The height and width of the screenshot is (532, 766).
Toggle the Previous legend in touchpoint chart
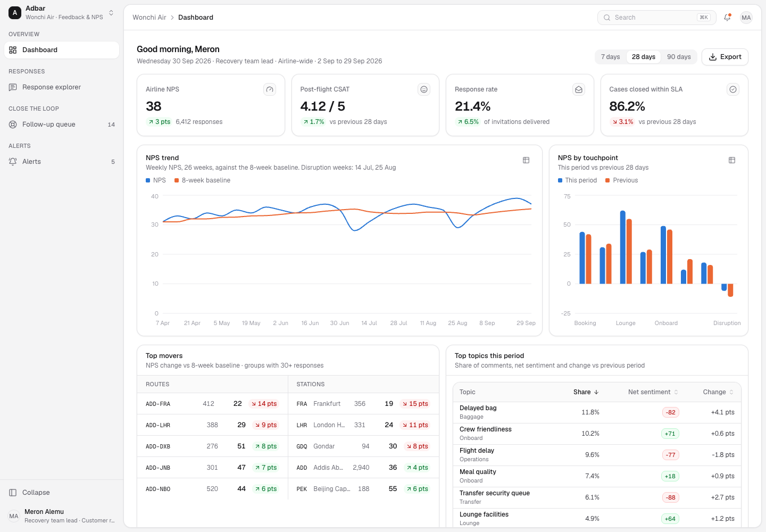622,180
